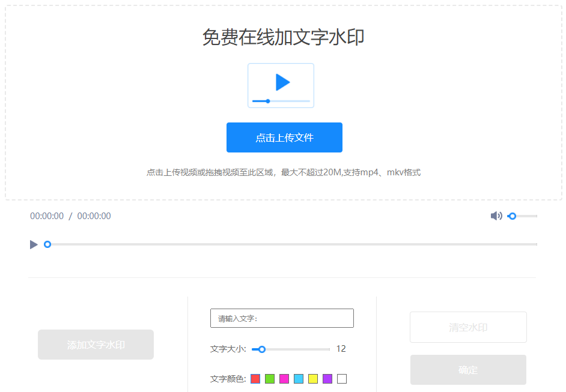Select the green text color swatch
566x392 pixels.
[269, 378]
